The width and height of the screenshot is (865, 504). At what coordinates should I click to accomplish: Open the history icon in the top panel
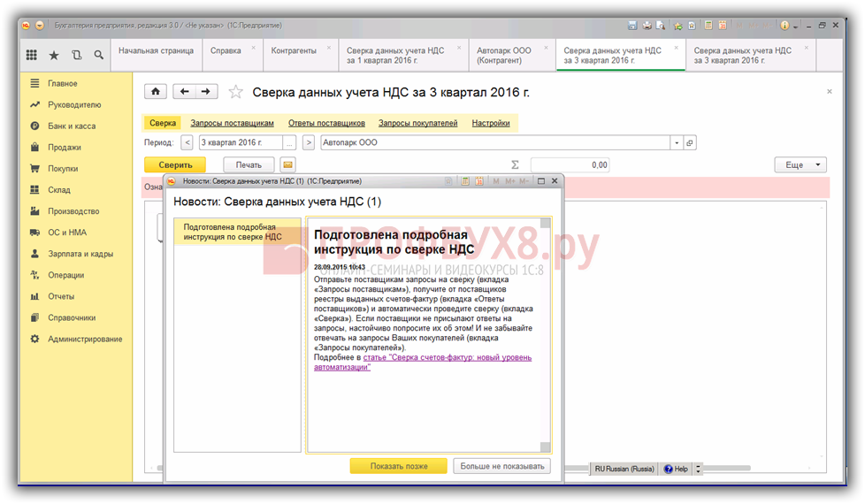[x=77, y=55]
